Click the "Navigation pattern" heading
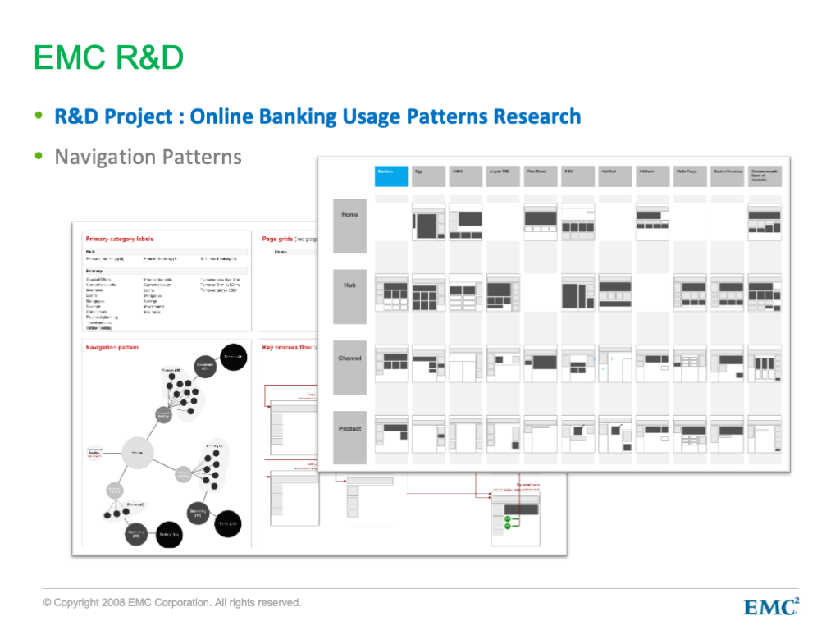The image size is (840, 630). 112,347
